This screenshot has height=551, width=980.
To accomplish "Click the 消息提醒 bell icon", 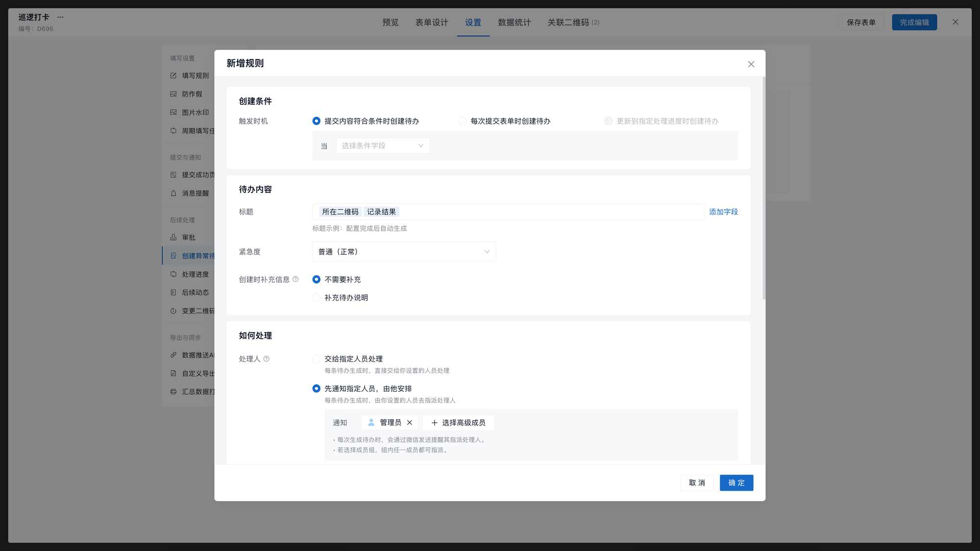I will 173,193.
